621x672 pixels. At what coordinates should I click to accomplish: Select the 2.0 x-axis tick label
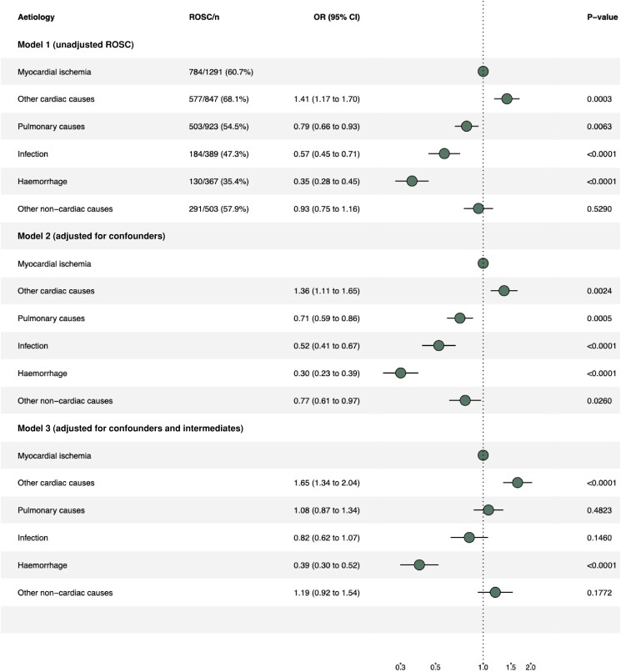(x=530, y=667)
